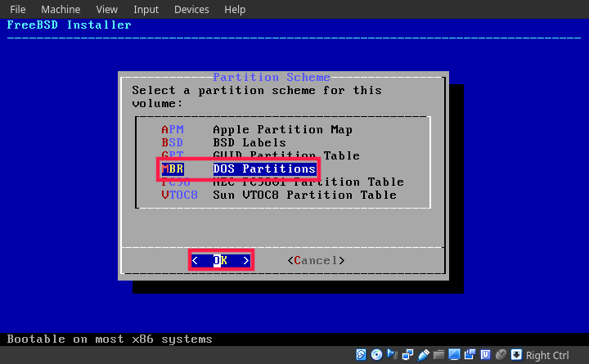Screen dimensions: 589x364
Task: Click the optical disc drive status icon
Action: [376, 355]
